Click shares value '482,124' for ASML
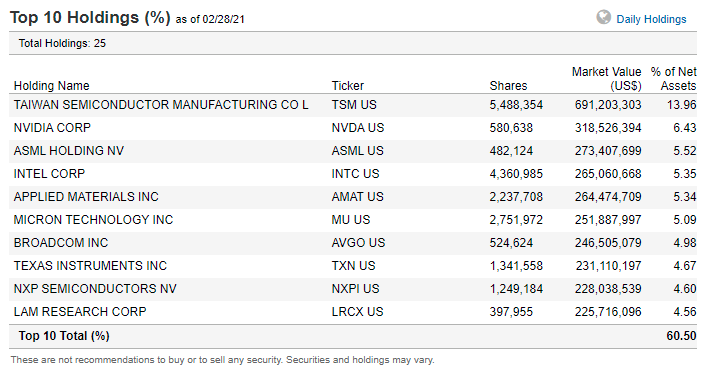This screenshot has width=711, height=378. (511, 151)
